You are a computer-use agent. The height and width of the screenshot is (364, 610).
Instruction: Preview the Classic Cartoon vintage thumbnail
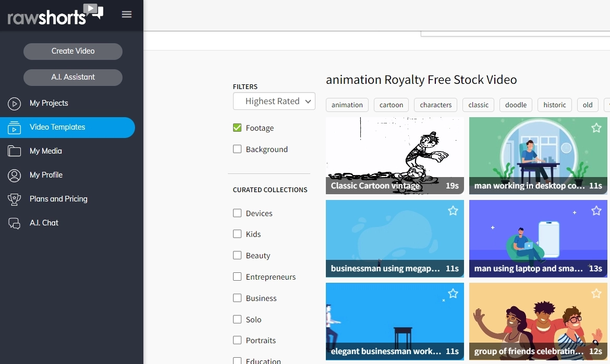395,154
